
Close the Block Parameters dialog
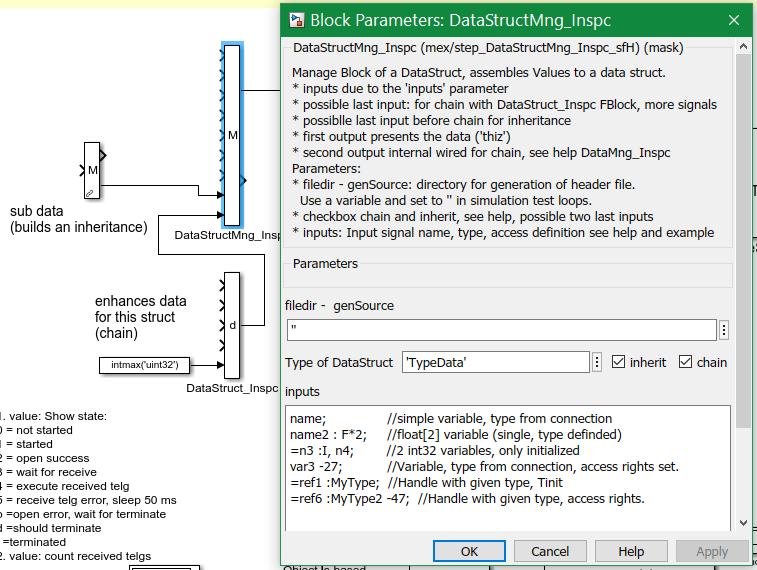(x=734, y=20)
